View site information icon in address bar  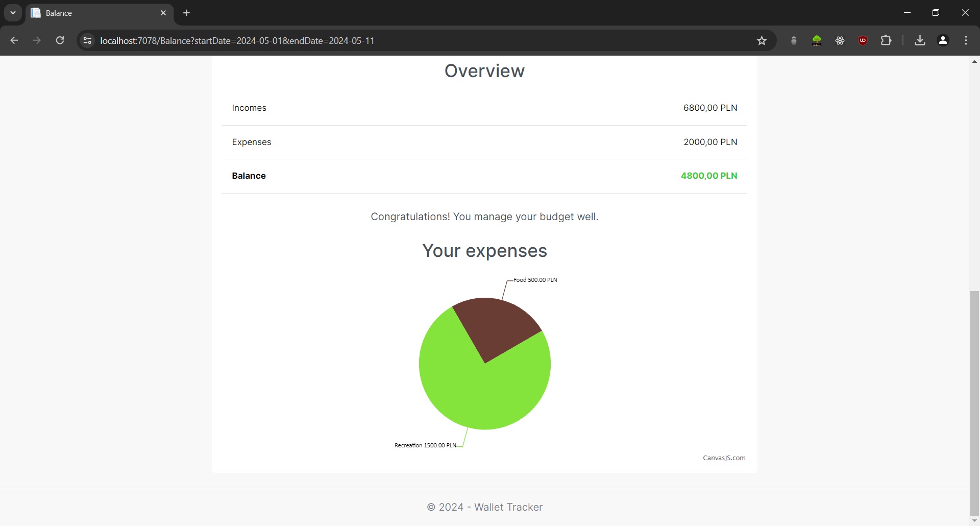[x=87, y=40]
